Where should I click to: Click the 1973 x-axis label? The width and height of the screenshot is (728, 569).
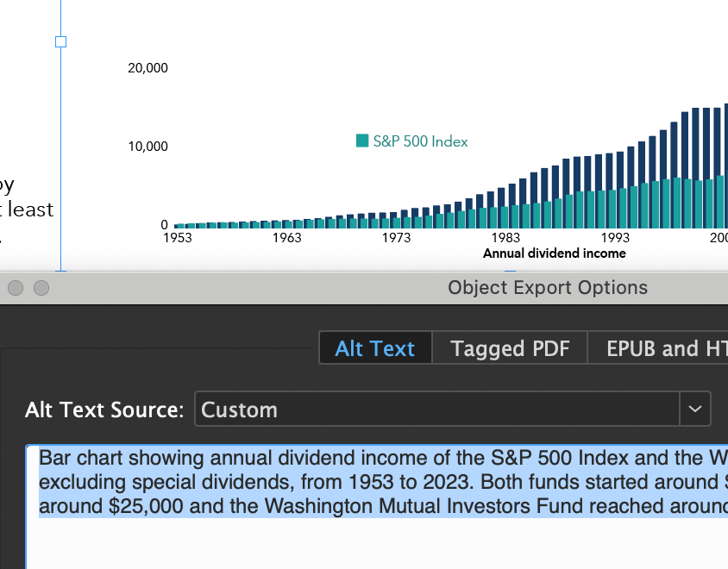click(396, 238)
